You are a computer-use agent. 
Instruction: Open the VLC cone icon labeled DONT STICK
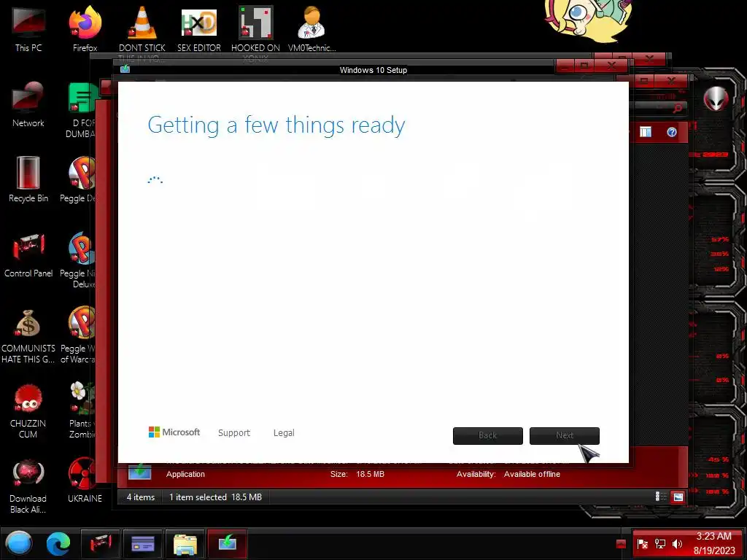tap(142, 28)
